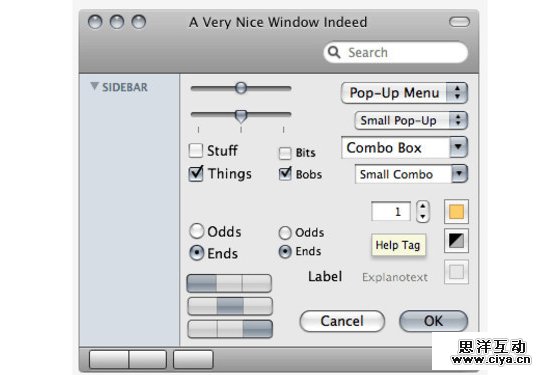Click the standalone third bottom-bar button
560x375 pixels.
click(193, 359)
